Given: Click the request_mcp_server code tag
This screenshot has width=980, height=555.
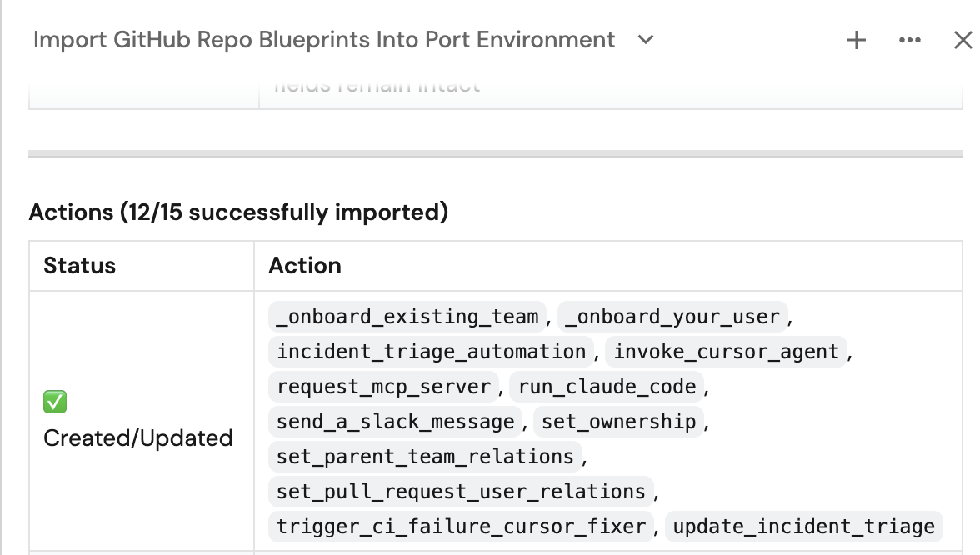Looking at the screenshot, I should click(383, 387).
